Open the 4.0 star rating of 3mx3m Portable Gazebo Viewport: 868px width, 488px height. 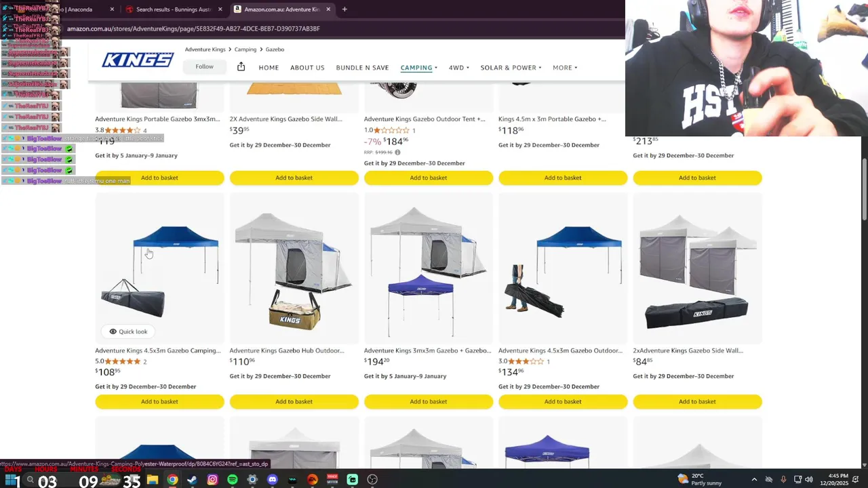point(123,130)
